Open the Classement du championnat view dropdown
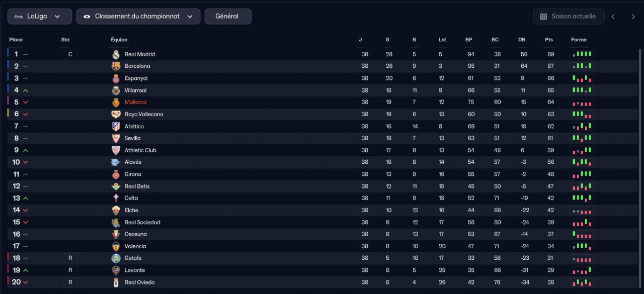This screenshot has width=644, height=294. click(138, 16)
